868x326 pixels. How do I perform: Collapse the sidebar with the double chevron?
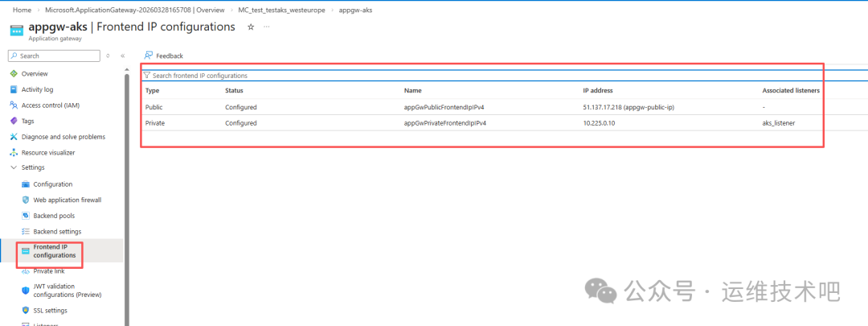(123, 56)
